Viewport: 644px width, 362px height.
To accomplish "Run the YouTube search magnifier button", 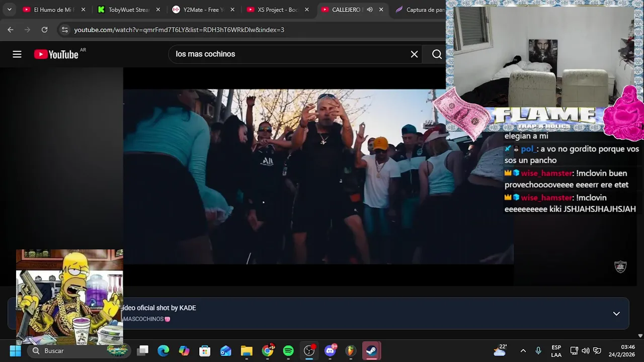I will (x=437, y=54).
